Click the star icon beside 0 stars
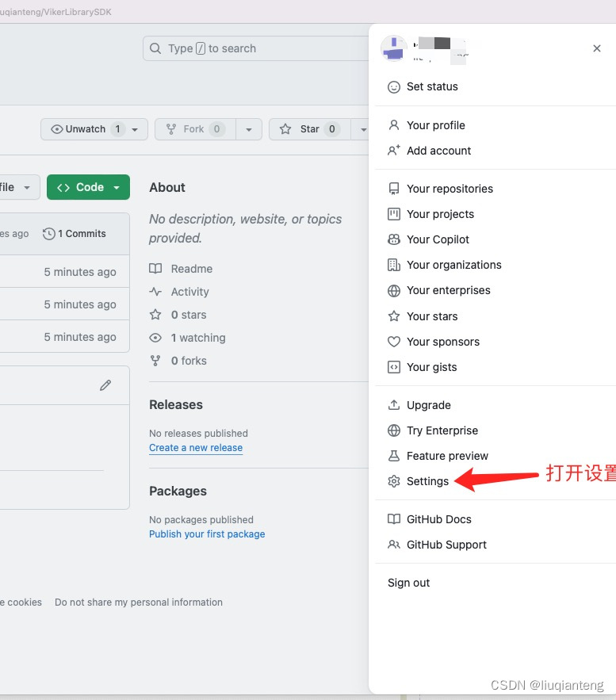Screen dimensions: 616x700 coord(155,314)
